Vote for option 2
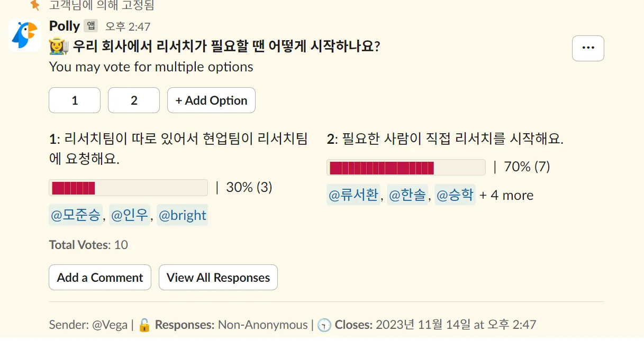The height and width of the screenshot is (341, 644). (134, 100)
